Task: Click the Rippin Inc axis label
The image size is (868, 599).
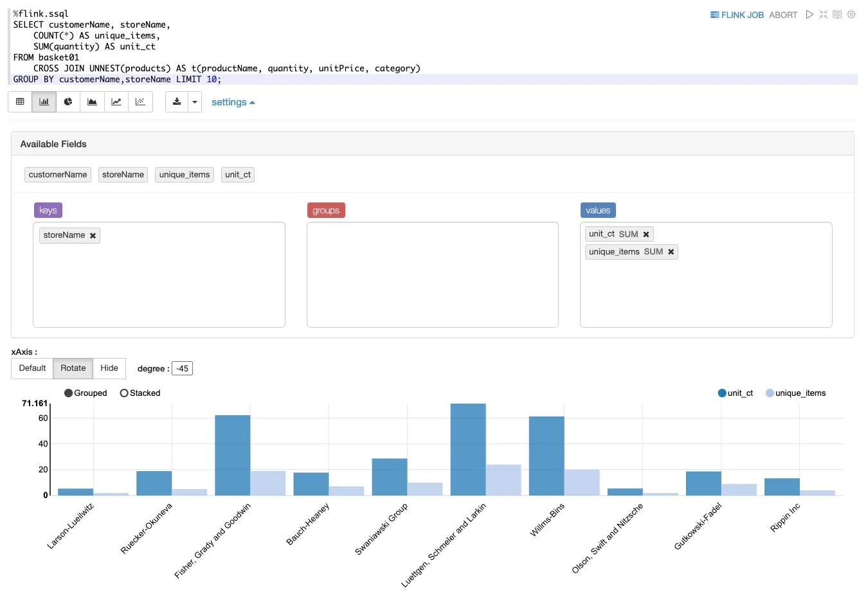Action: pyautogui.click(x=785, y=518)
